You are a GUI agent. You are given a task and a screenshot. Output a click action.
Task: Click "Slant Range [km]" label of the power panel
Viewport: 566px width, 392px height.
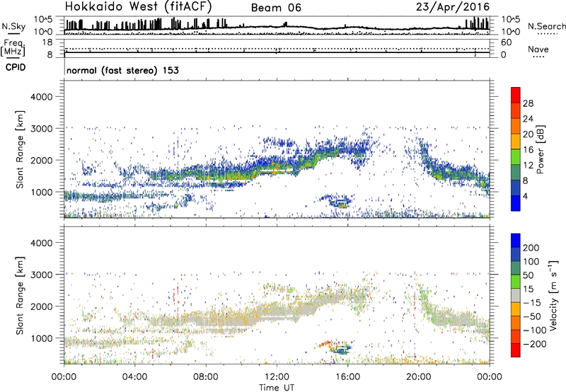(20, 150)
